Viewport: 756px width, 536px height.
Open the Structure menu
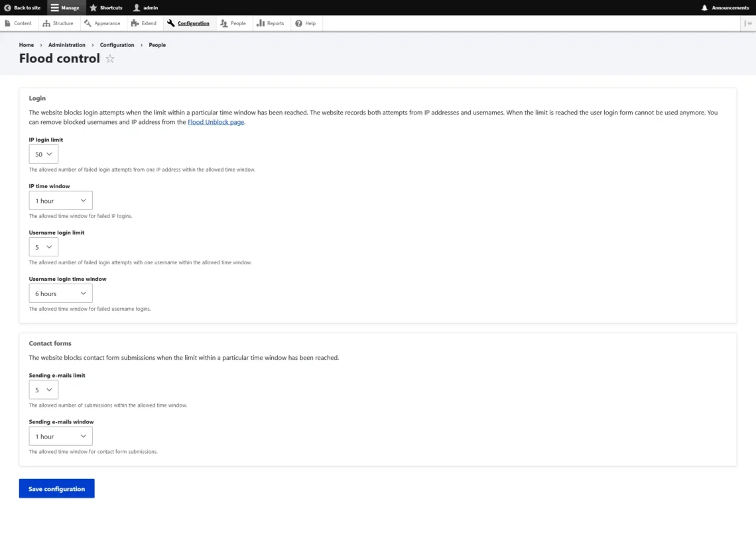[x=58, y=23]
